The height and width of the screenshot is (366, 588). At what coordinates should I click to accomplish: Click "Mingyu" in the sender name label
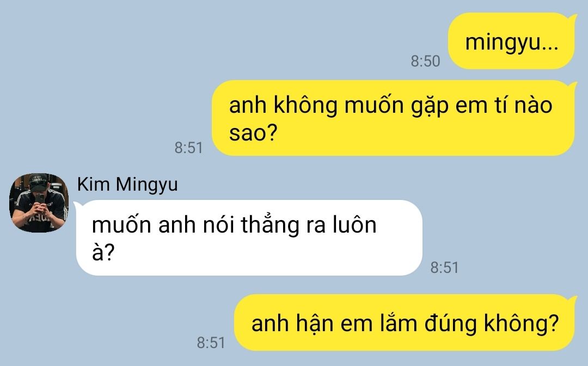pos(146,185)
